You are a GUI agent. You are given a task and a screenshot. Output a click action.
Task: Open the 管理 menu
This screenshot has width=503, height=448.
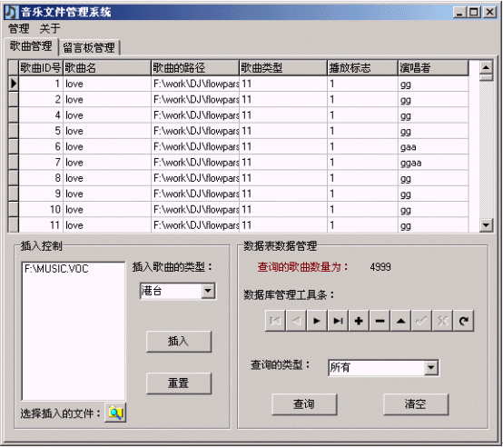(18, 28)
